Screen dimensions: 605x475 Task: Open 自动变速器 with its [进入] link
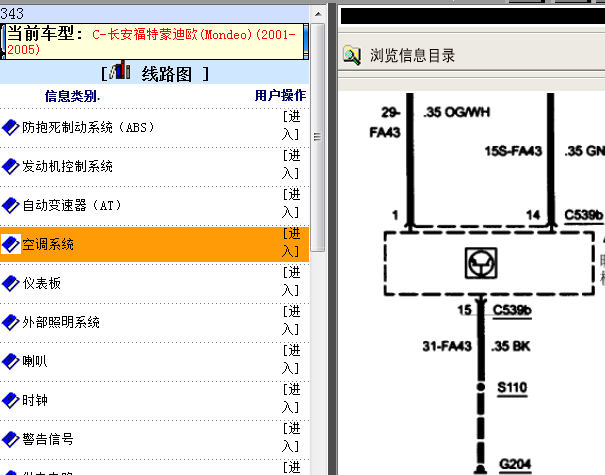(291, 203)
